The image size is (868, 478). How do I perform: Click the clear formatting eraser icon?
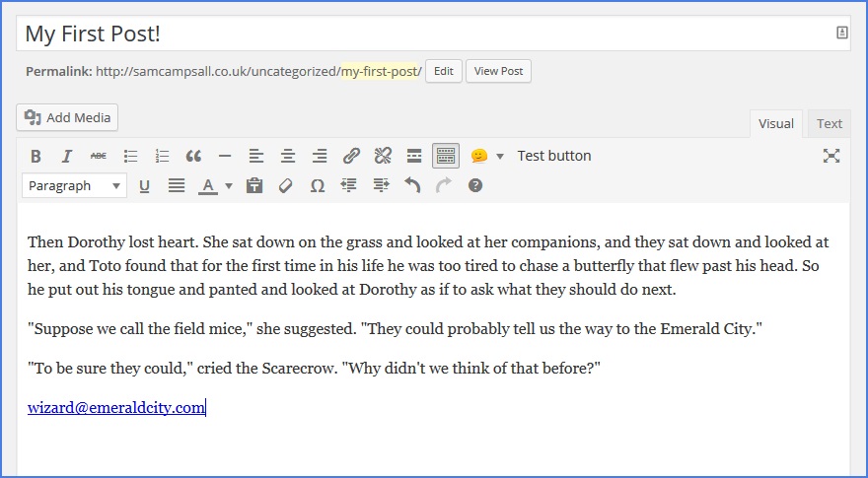[x=286, y=185]
